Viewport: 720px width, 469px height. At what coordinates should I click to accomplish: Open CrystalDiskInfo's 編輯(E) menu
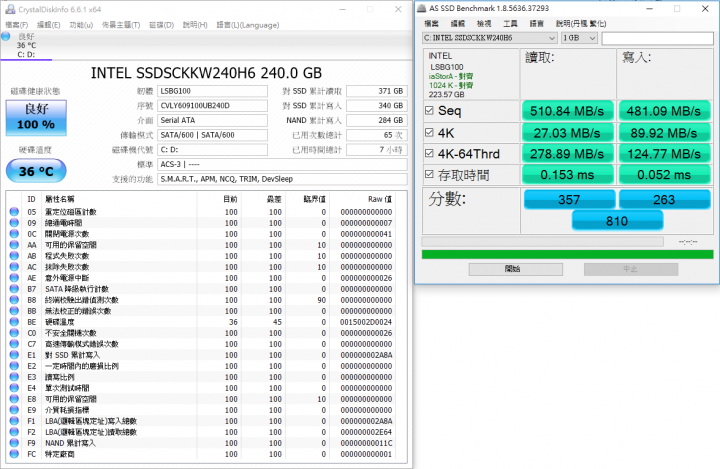pyautogui.click(x=49, y=25)
